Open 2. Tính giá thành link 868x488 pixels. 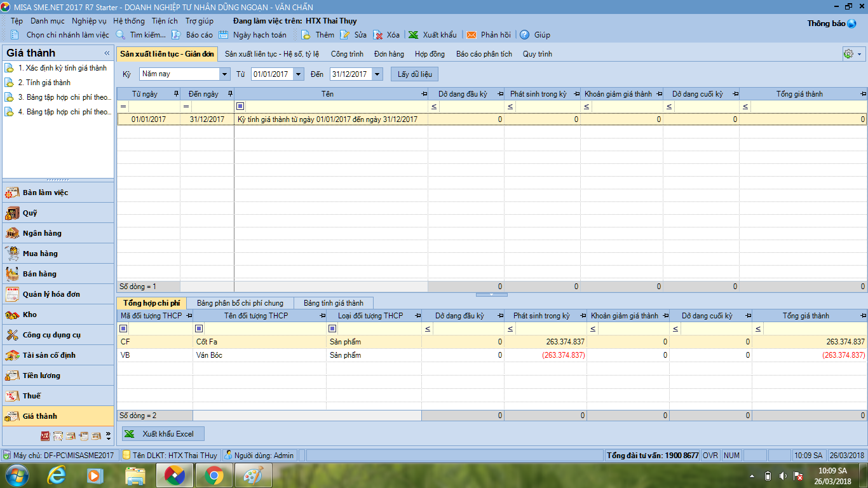(x=44, y=83)
